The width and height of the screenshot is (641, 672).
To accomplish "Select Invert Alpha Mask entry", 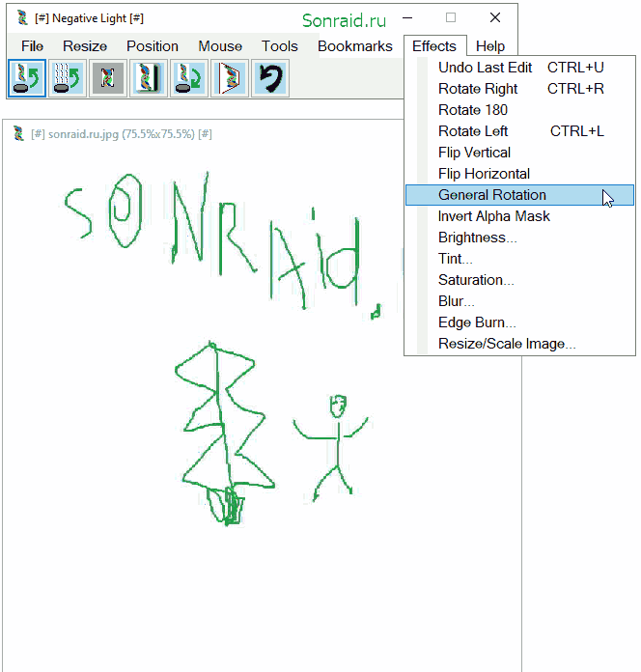I will click(519, 216).
